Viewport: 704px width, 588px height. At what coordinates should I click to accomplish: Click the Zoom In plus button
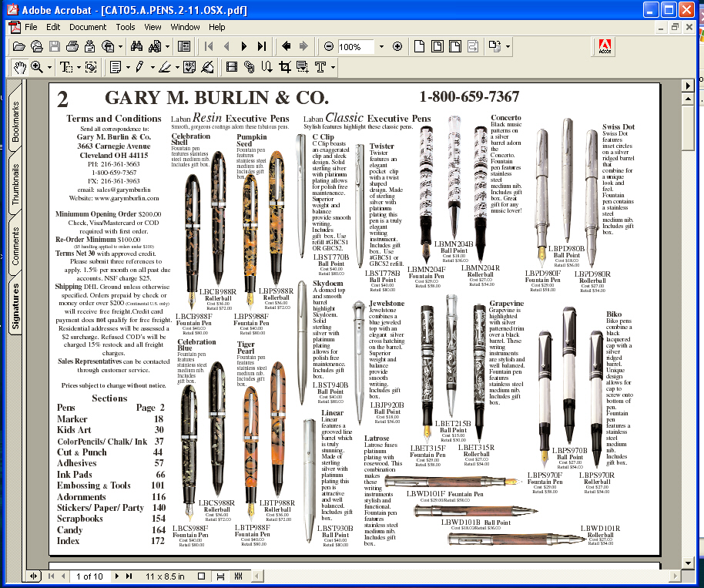coord(397,46)
